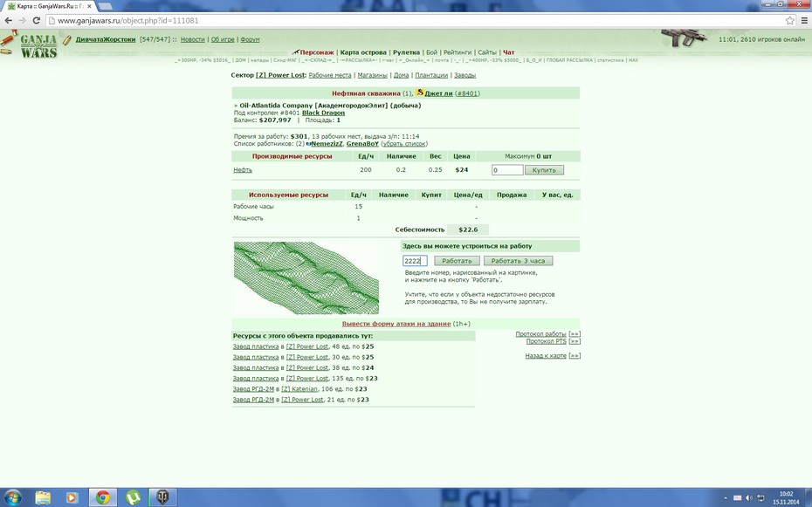The height and width of the screenshot is (507, 812).
Task: Click the Ganja Wars logo
Action: pyautogui.click(x=38, y=46)
